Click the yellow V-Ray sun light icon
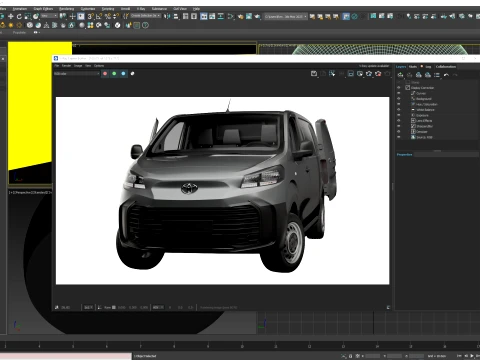This screenshot has width=480, height=360. tap(11, 25)
